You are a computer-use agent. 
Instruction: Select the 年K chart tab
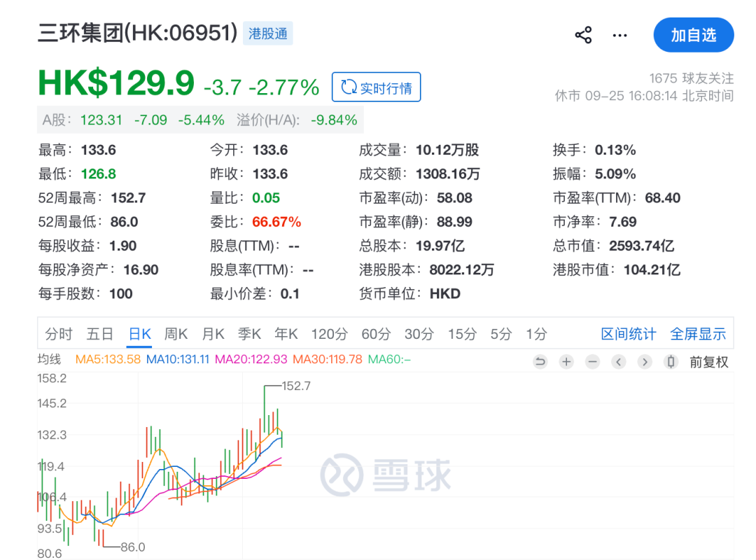286,334
